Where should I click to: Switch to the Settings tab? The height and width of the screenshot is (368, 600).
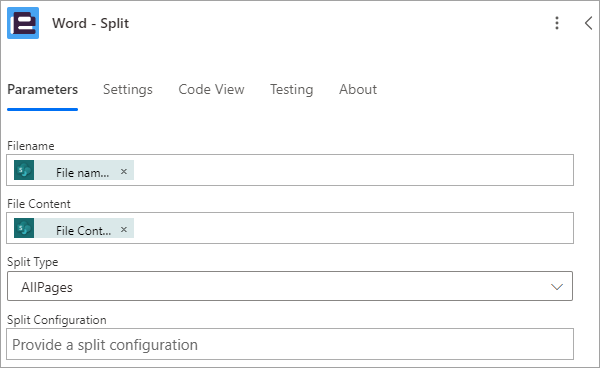128,90
